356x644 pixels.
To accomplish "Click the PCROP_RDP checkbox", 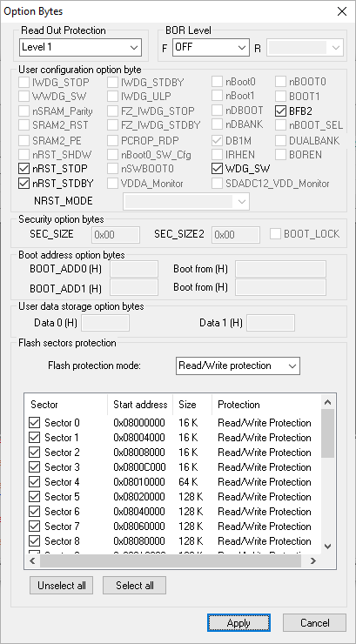I will [x=112, y=141].
